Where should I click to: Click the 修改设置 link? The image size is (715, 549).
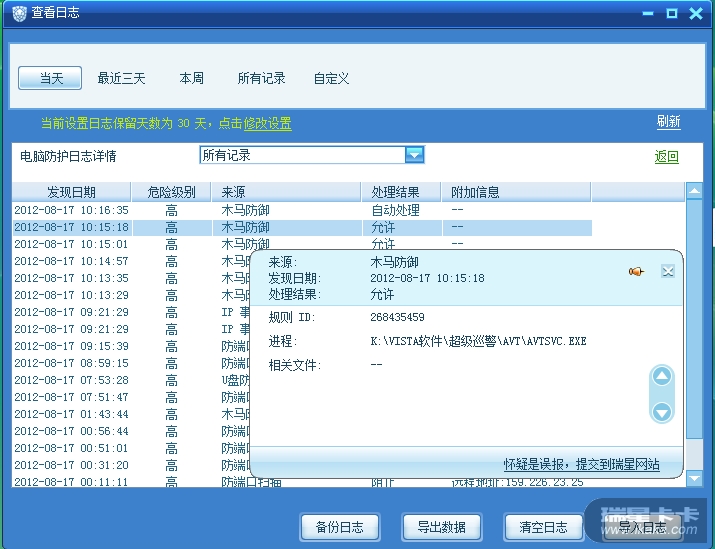coord(268,124)
